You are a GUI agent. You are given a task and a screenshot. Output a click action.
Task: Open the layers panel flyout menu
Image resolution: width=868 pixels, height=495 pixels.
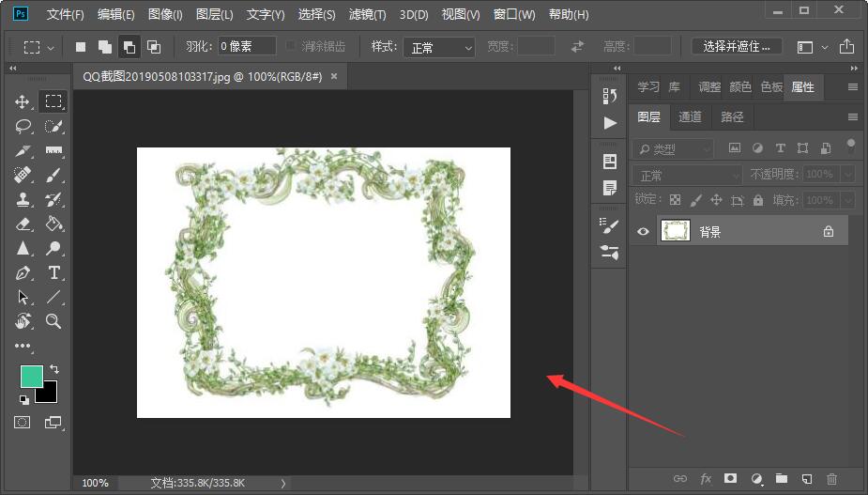click(852, 116)
